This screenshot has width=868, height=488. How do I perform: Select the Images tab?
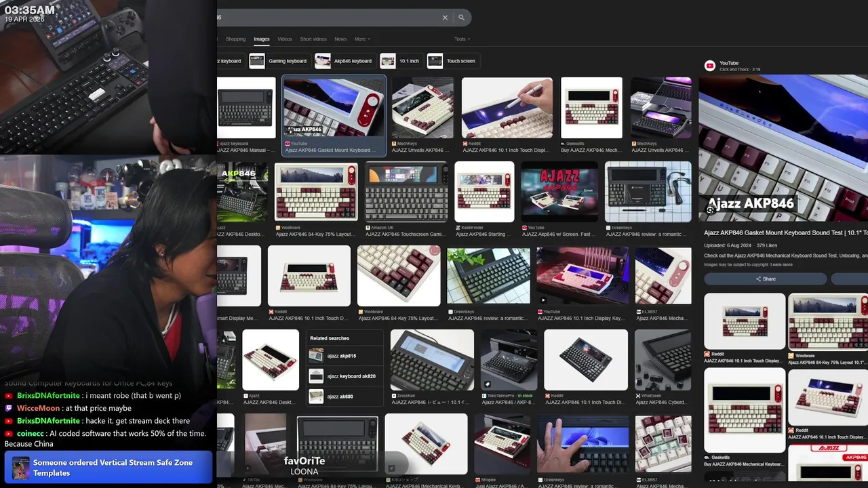(x=262, y=39)
